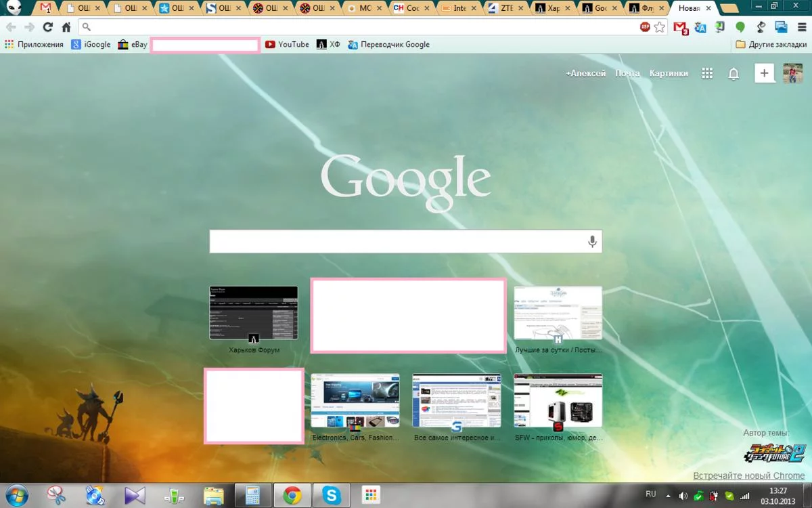Open the Переводчик Google bookmark
The image size is (812, 508).
point(389,45)
